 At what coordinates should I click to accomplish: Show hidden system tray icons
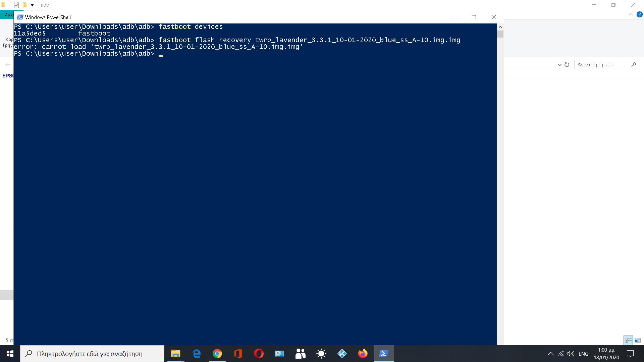click(x=550, y=354)
